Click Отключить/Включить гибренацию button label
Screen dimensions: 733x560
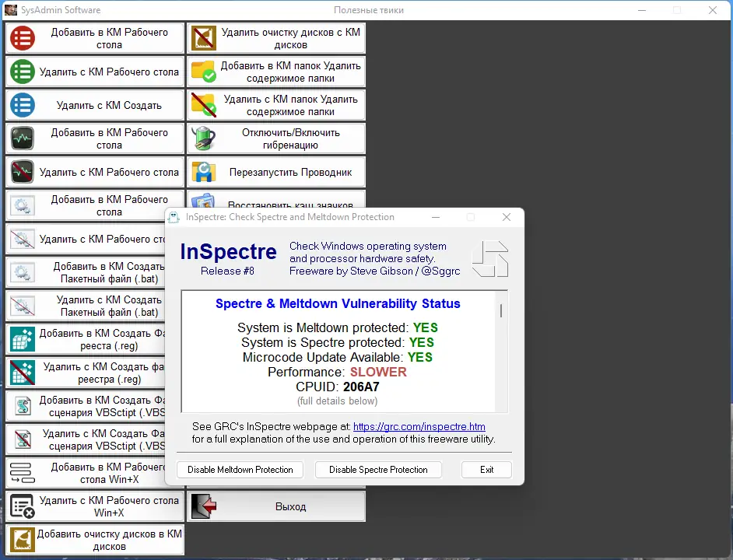point(290,138)
